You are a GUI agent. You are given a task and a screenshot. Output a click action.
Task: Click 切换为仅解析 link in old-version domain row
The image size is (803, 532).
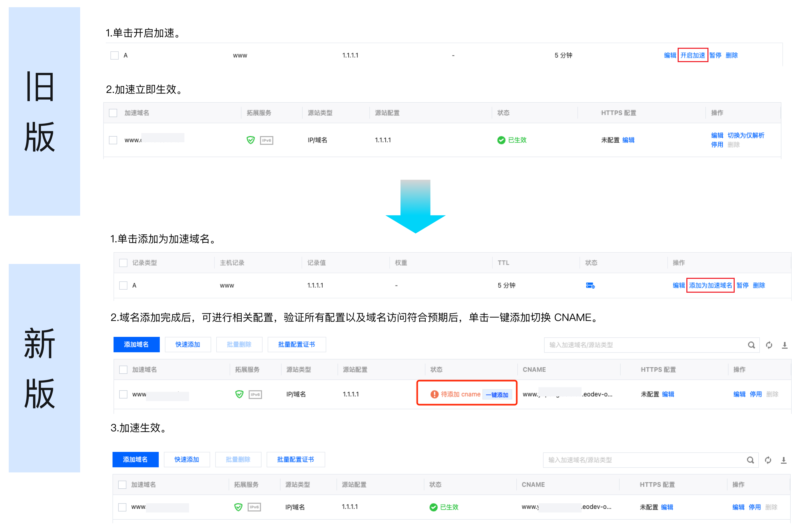coord(746,135)
